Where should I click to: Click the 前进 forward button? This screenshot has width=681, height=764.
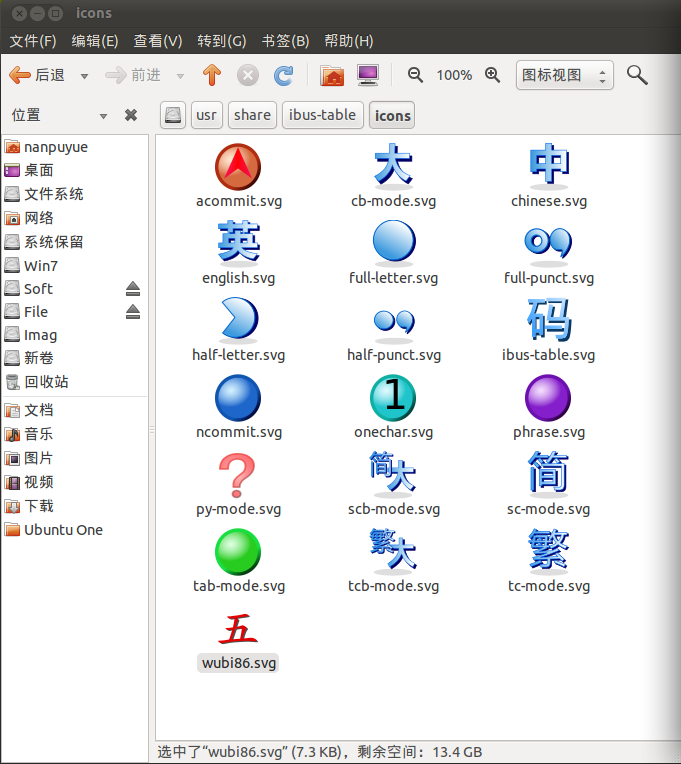pyautogui.click(x=133, y=76)
